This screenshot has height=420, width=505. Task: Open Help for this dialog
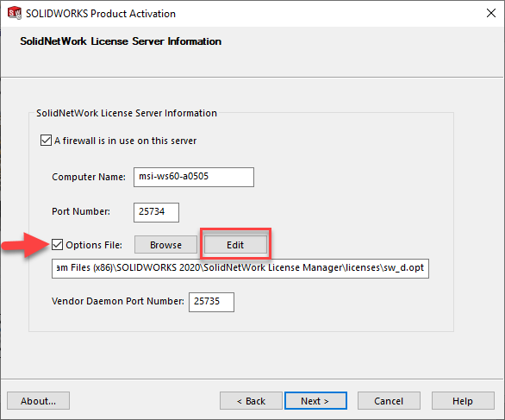coord(463,401)
